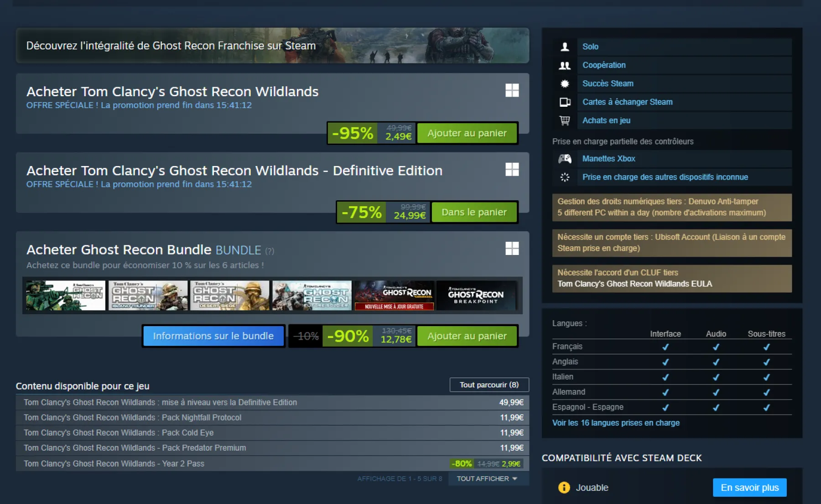Click the -75% discount badge
Image resolution: width=821 pixels, height=504 pixels.
[362, 212]
